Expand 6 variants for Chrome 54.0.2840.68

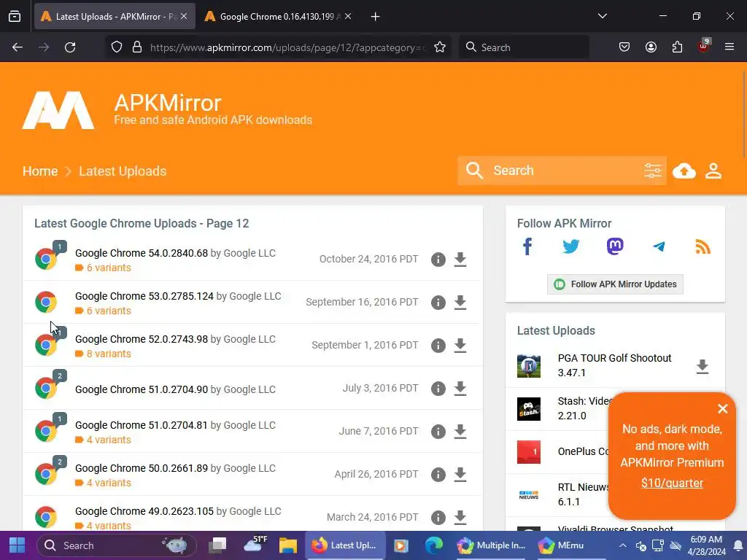103,268
